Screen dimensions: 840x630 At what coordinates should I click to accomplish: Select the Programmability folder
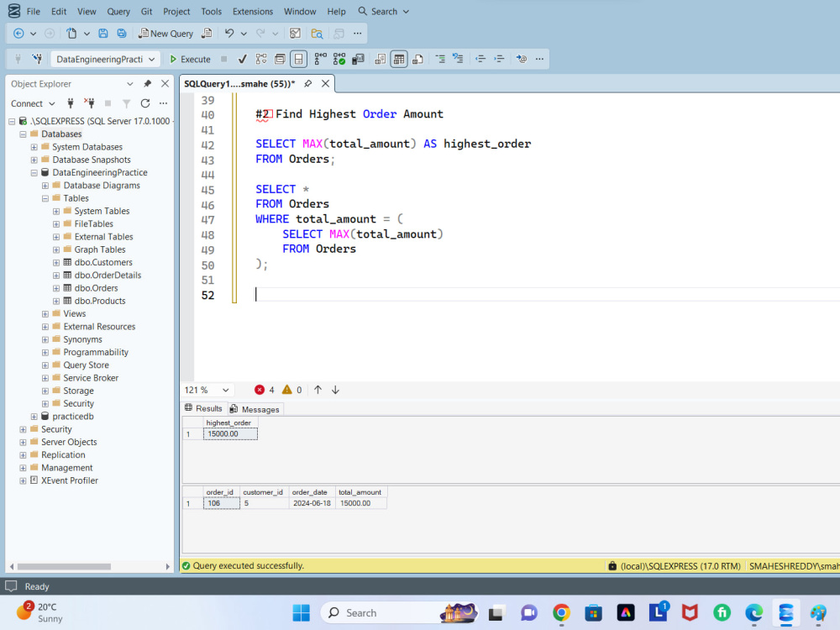[x=96, y=353]
